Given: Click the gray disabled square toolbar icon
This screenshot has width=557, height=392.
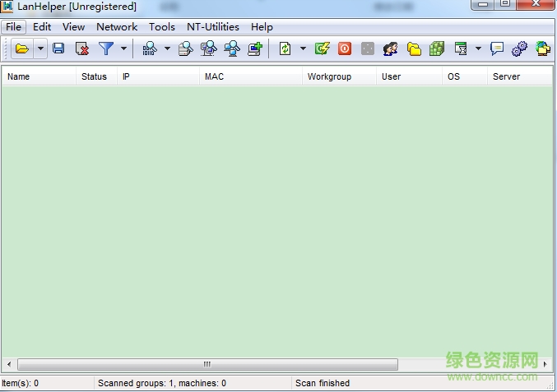Looking at the screenshot, I should tap(367, 48).
